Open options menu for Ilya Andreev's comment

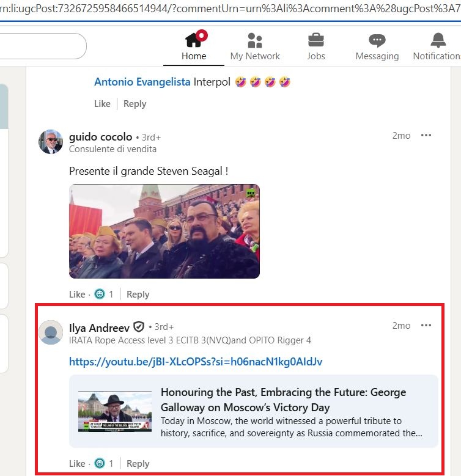(426, 325)
